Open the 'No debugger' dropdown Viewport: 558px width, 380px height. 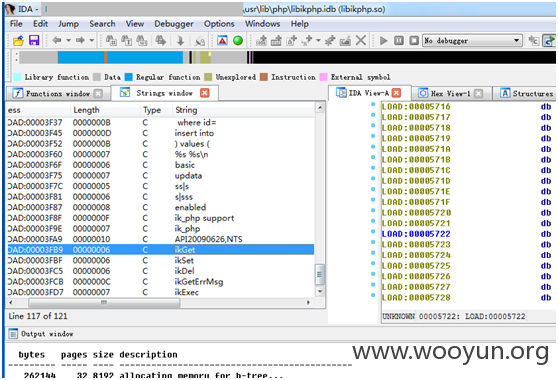click(472, 41)
